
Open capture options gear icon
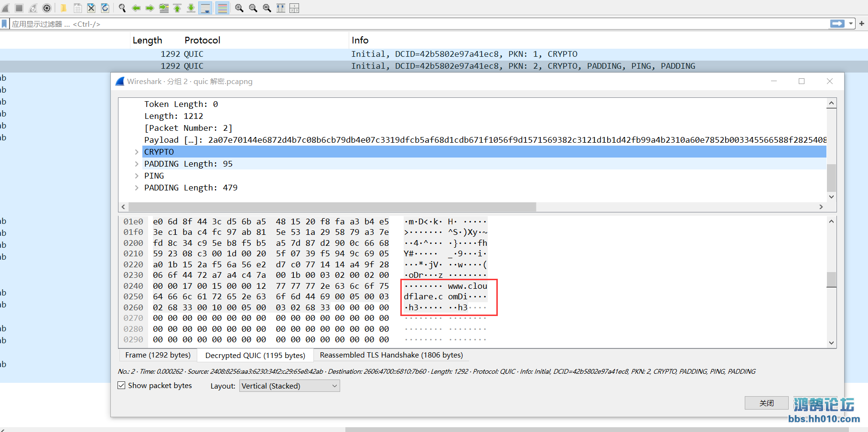point(47,8)
